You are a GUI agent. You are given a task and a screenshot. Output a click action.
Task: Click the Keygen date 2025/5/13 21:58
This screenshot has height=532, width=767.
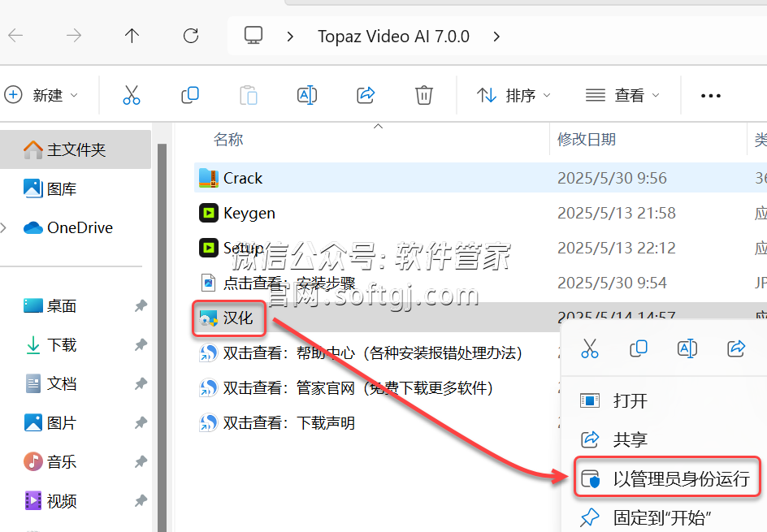coord(617,213)
